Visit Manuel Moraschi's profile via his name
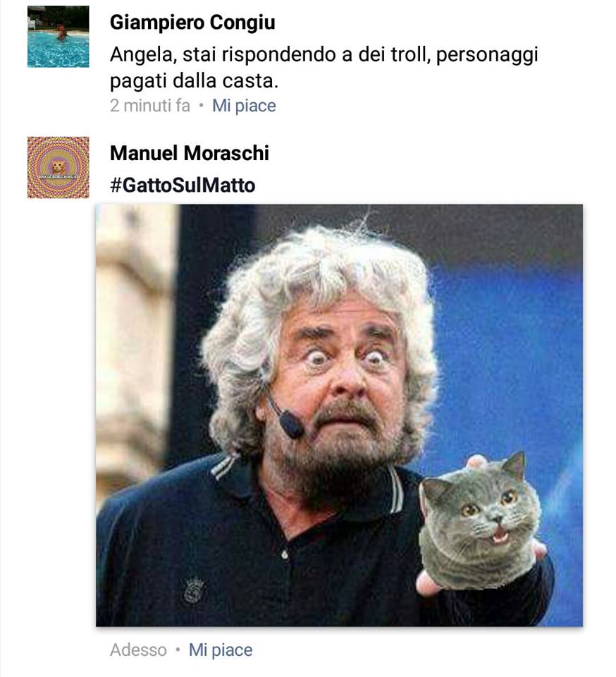 190,153
